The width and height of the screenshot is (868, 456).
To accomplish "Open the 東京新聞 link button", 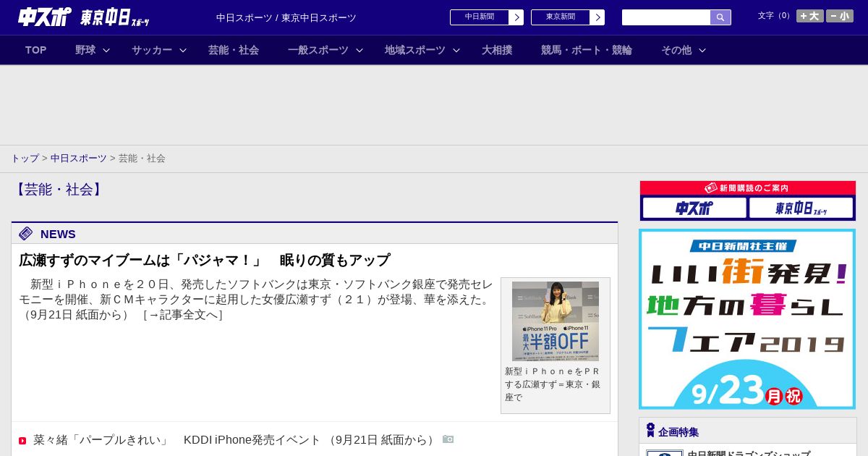I will [561, 17].
